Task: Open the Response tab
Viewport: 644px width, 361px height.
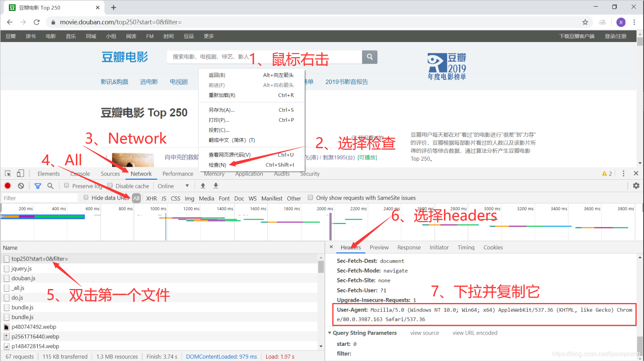Action: 409,247
